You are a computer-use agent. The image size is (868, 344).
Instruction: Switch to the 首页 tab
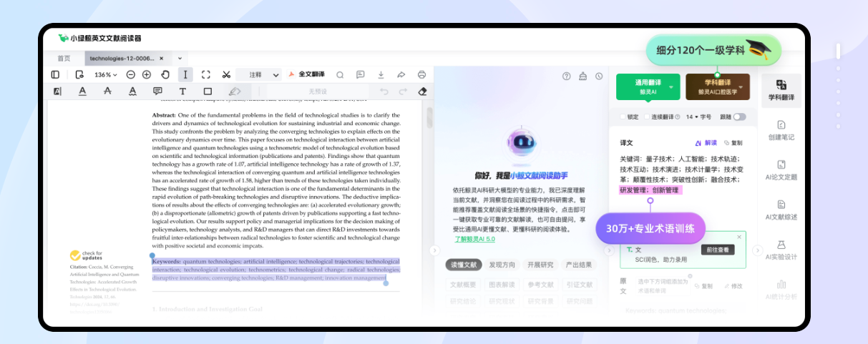click(x=64, y=58)
